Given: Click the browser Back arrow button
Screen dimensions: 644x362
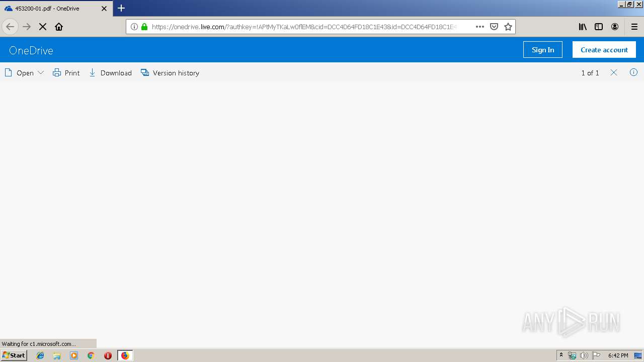Looking at the screenshot, I should coord(10,27).
